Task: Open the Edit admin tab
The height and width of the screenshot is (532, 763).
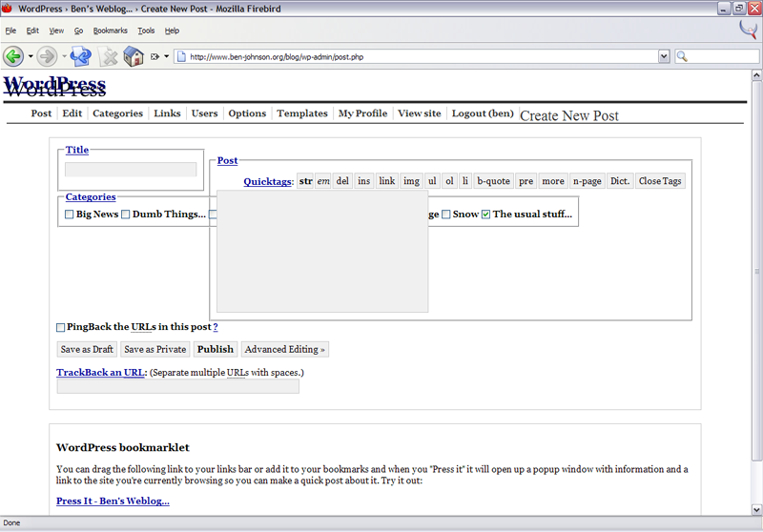Action: click(72, 113)
